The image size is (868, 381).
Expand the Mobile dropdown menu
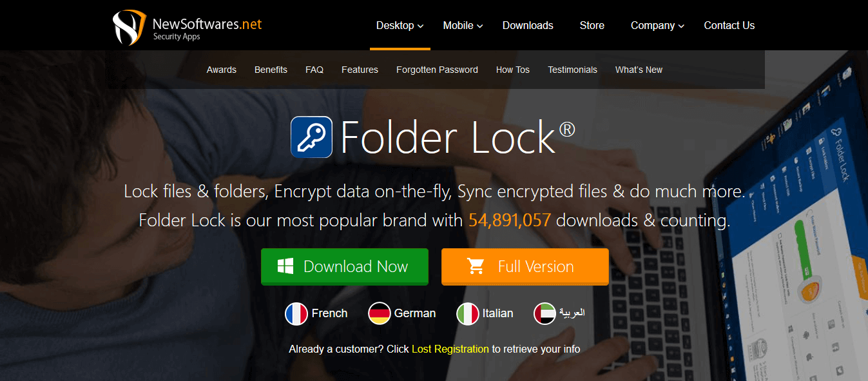(x=463, y=26)
